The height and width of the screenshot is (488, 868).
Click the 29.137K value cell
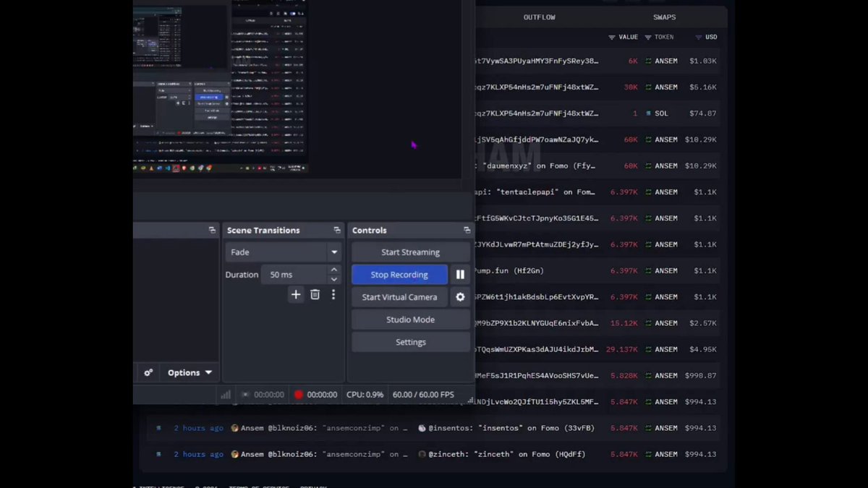click(622, 349)
